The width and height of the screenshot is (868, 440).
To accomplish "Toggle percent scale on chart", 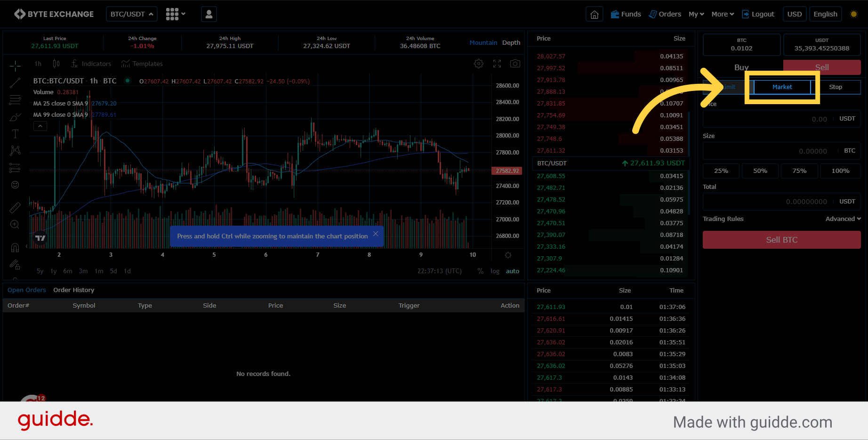I will pyautogui.click(x=481, y=271).
